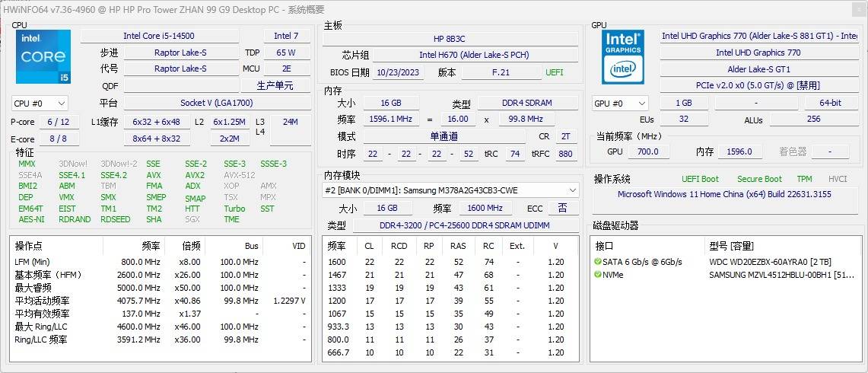Click the Windows 11 Home China OS field
Image resolution: width=868 pixels, height=373 pixels.
(724, 194)
